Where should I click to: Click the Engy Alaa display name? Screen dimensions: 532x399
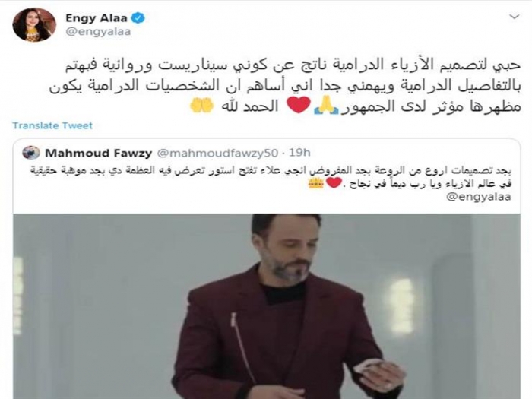pyautogui.click(x=97, y=18)
